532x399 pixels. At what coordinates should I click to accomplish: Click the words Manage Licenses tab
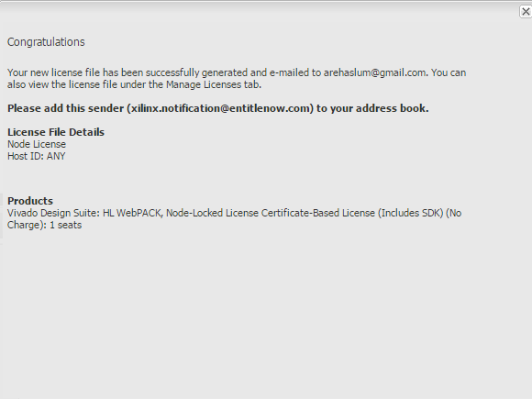(x=213, y=84)
